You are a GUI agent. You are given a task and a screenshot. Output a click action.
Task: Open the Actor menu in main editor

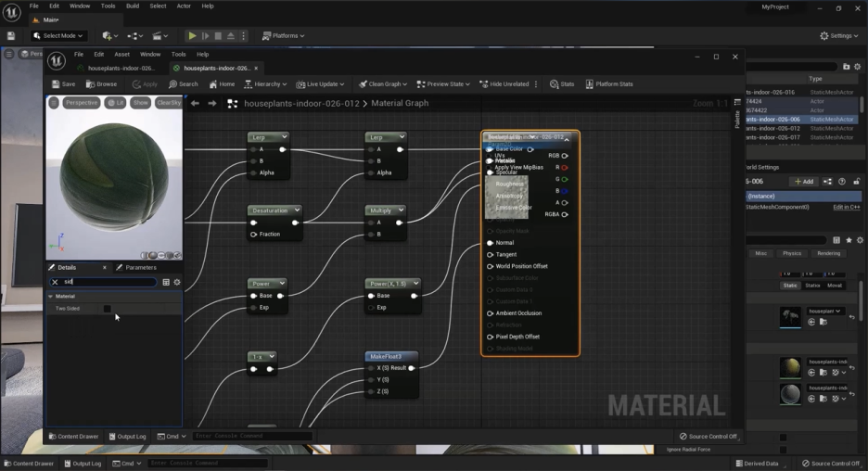coord(184,6)
